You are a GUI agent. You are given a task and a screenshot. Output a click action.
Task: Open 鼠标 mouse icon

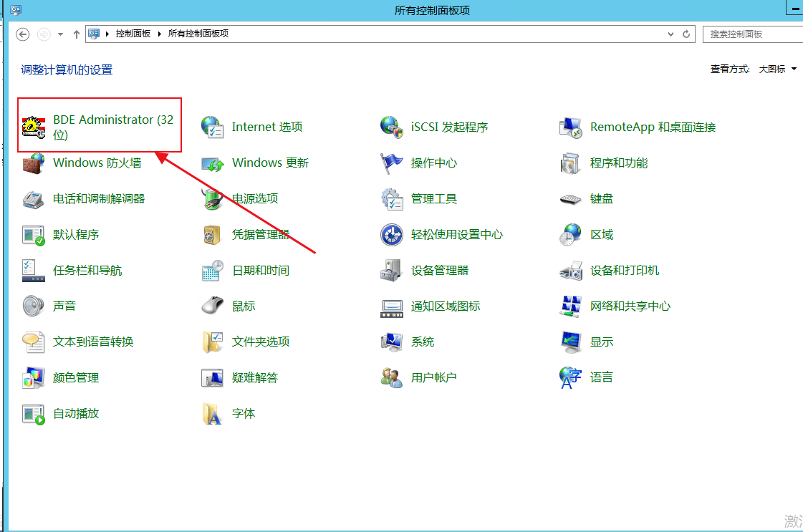click(212, 306)
